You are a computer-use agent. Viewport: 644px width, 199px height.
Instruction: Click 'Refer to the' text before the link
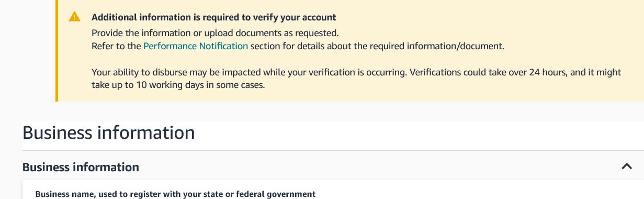(116, 46)
